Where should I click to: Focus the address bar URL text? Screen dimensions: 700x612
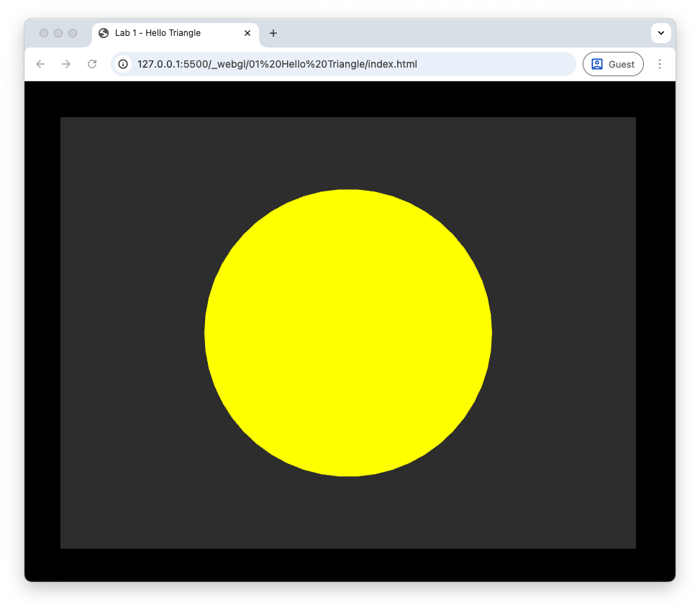(x=277, y=64)
